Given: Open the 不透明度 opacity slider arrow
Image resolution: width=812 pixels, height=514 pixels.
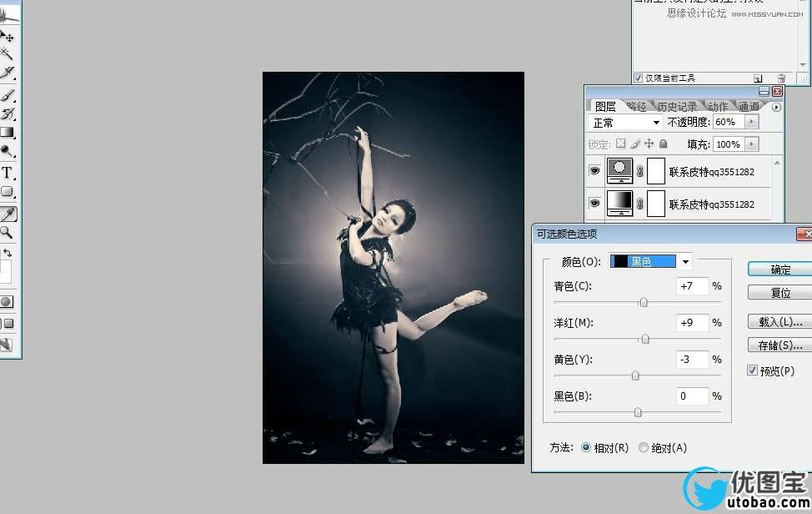Looking at the screenshot, I should pos(751,122).
